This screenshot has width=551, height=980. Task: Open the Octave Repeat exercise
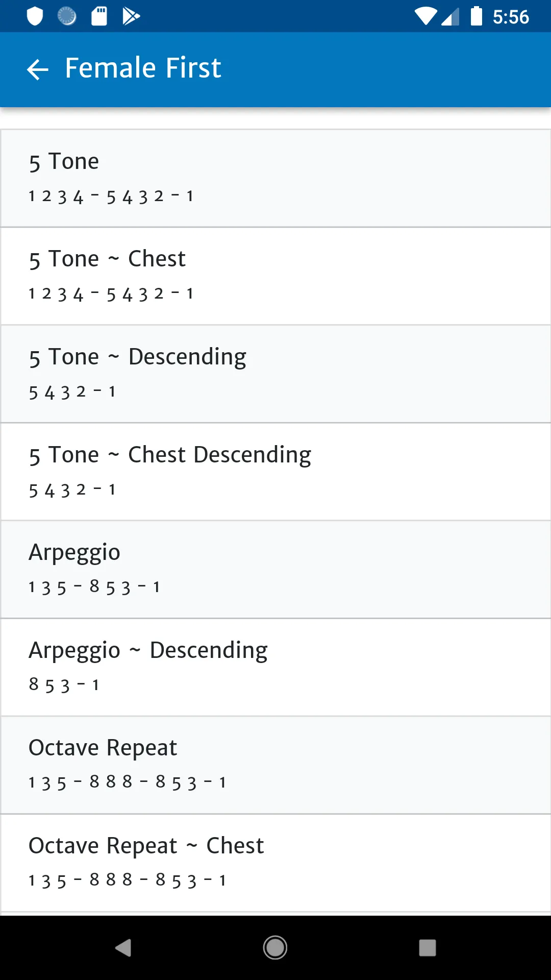(x=275, y=765)
